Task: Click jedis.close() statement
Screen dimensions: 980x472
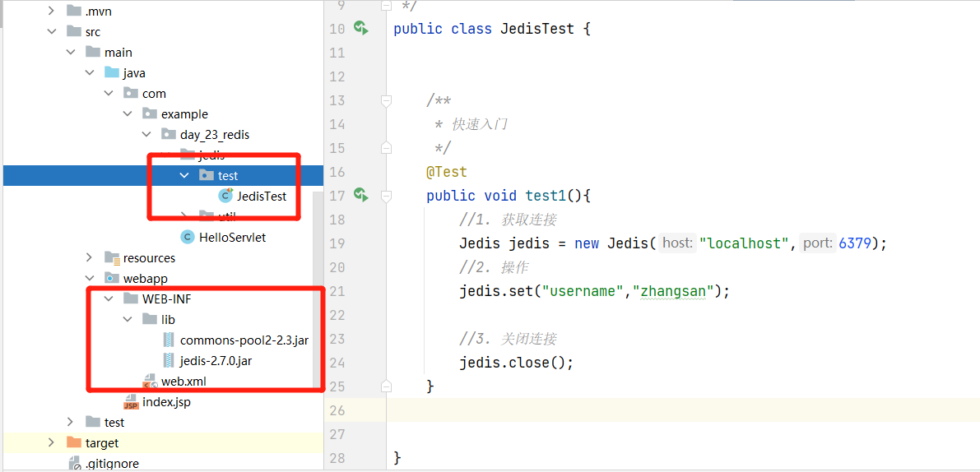Action: click(516, 363)
